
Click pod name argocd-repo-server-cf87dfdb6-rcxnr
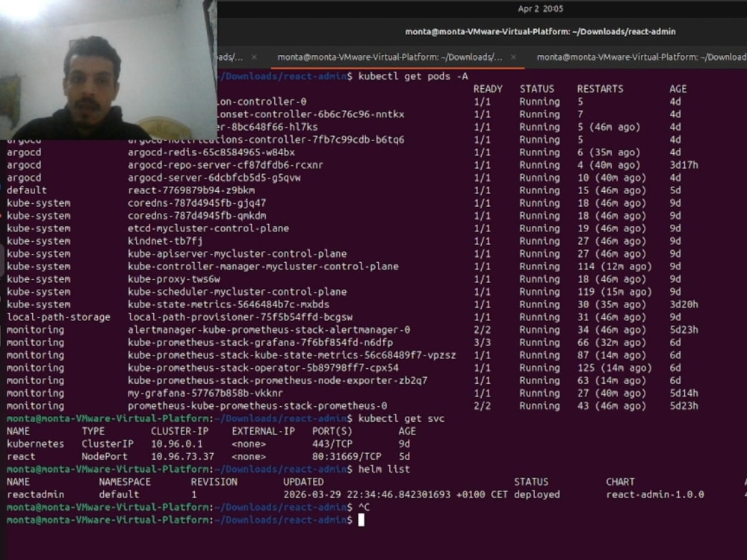click(226, 165)
